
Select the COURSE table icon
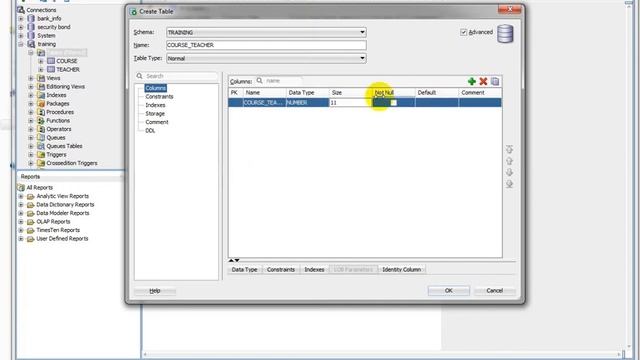[x=51, y=61]
